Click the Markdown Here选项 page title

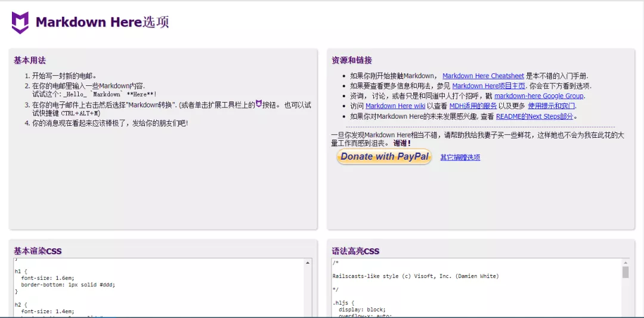pyautogui.click(x=103, y=22)
